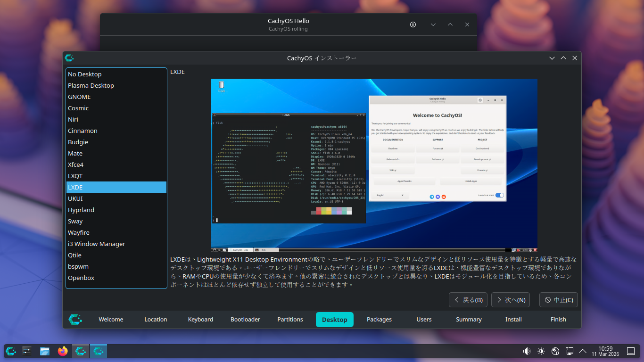The image size is (644, 362).
Task: Open the Keyboard step
Action: [x=200, y=319]
